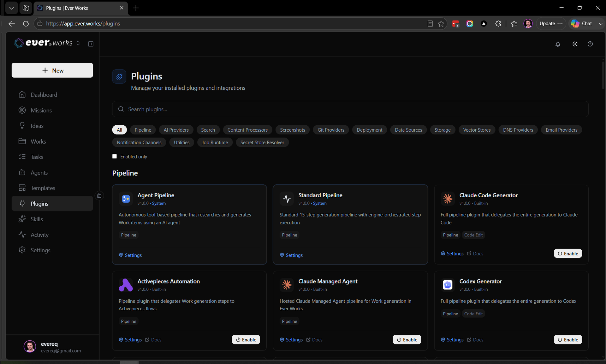Open Agent Pipeline settings link

[x=130, y=255]
